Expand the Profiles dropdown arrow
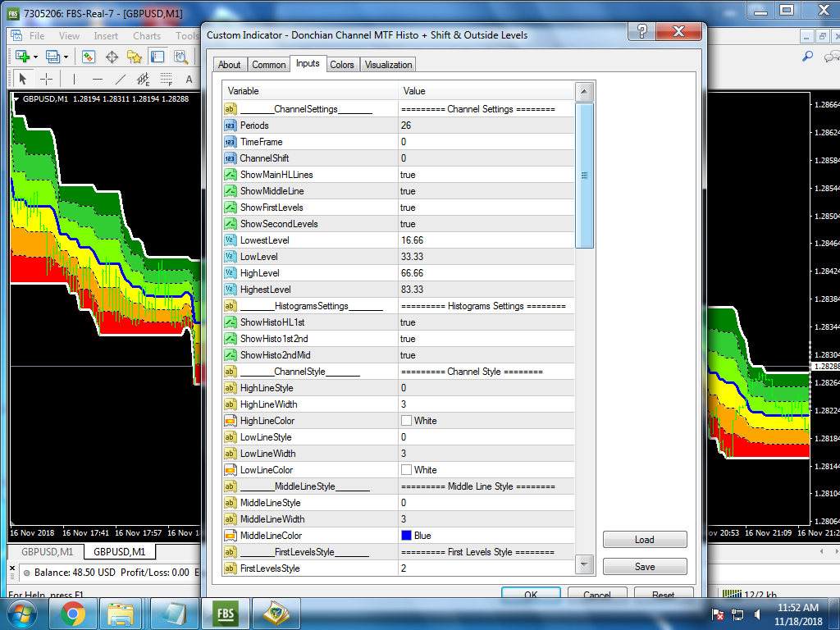 point(66,57)
